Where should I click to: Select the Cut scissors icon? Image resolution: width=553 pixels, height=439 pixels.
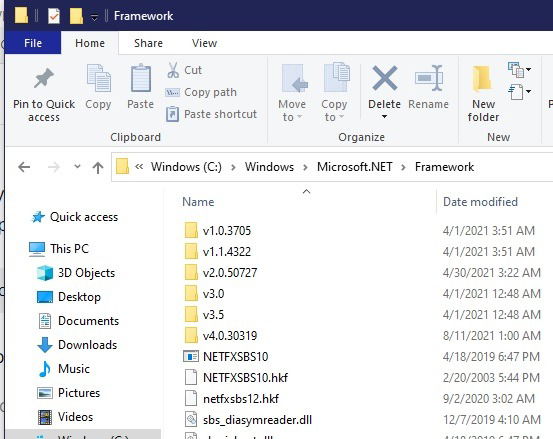click(x=173, y=70)
